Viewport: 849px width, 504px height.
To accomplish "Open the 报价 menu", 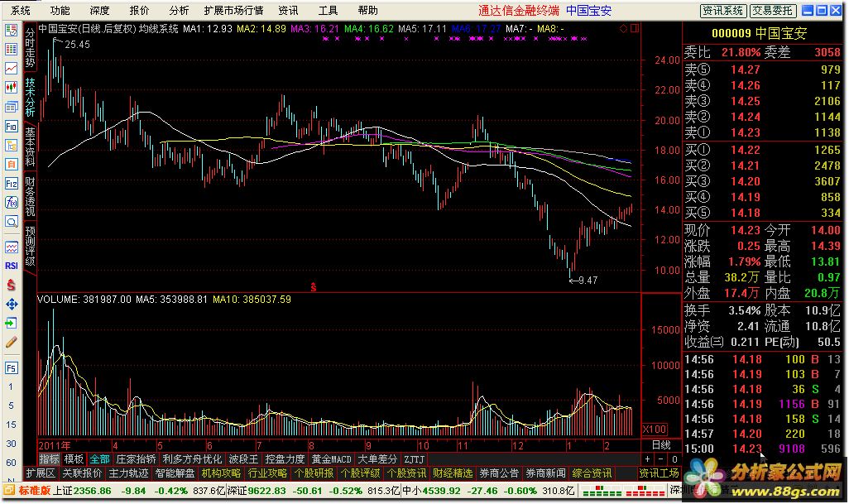I will 139,10.
